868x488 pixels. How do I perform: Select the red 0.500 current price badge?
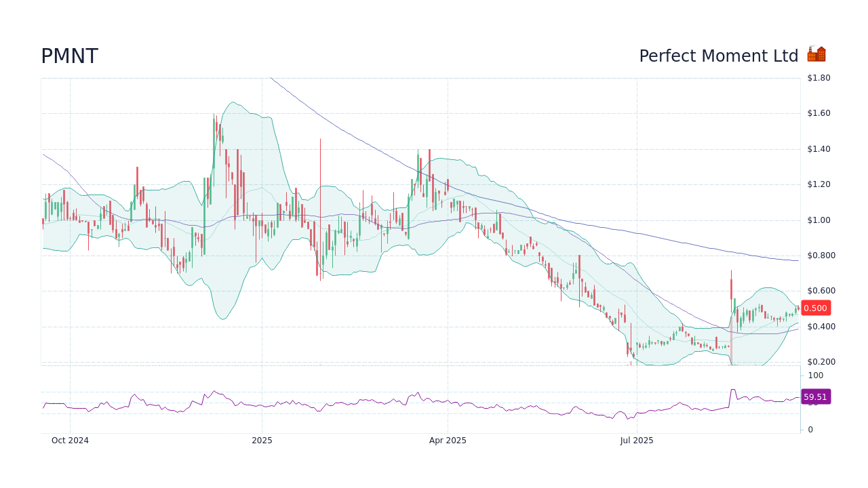(816, 308)
